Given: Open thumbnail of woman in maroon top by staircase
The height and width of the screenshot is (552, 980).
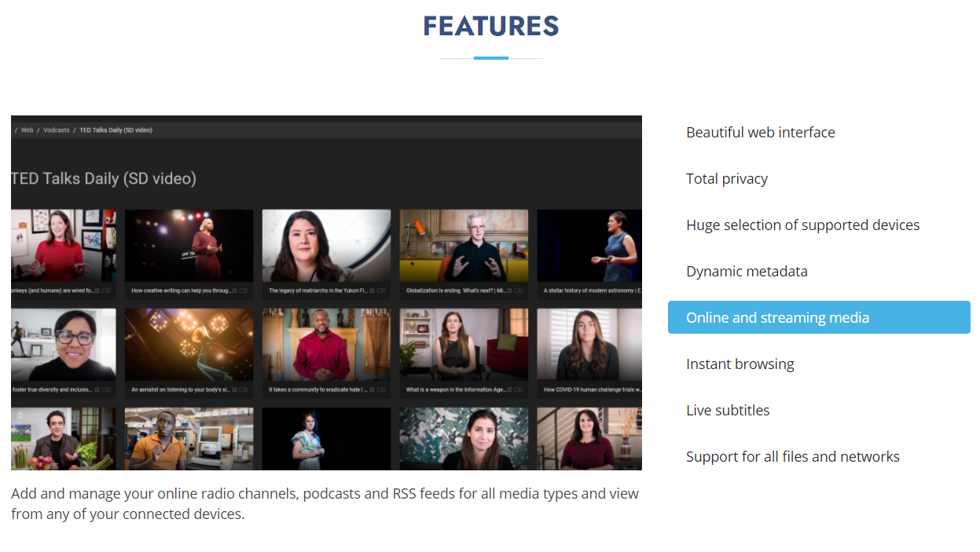Looking at the screenshot, I should (x=589, y=438).
